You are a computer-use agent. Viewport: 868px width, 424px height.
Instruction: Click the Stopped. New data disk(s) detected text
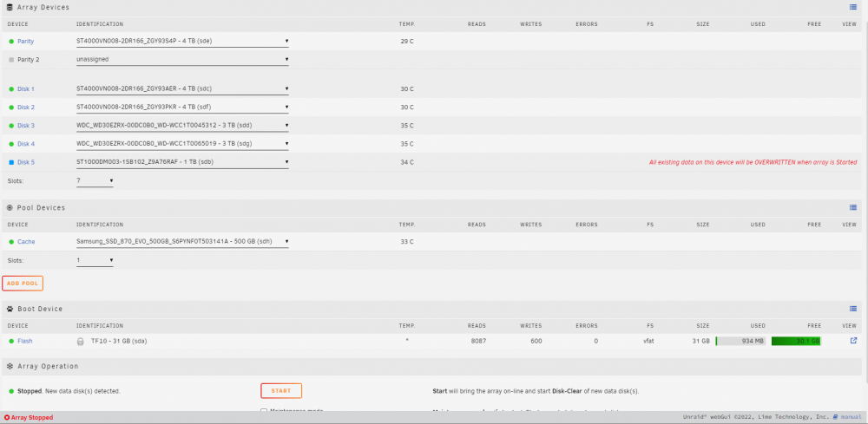(x=69, y=391)
